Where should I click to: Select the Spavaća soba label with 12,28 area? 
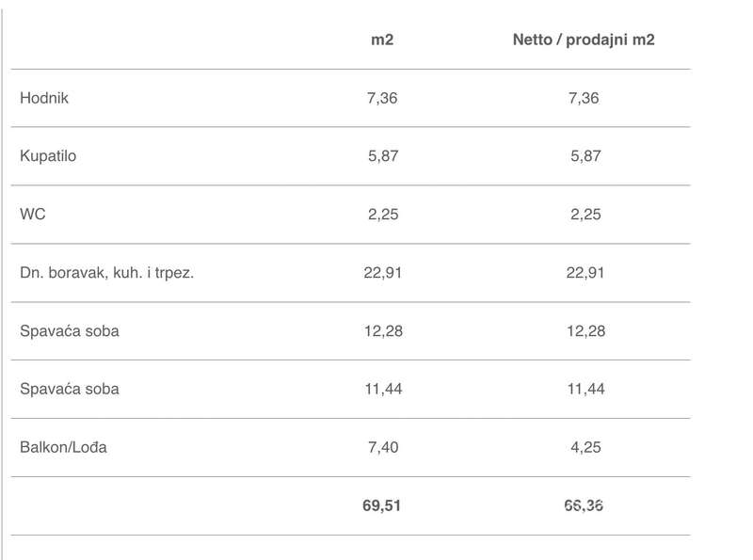[70, 331]
